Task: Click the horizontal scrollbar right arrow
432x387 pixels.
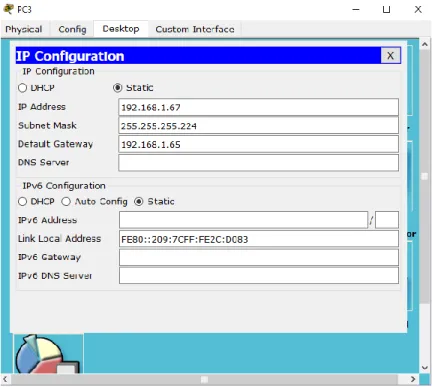Action: point(413,379)
